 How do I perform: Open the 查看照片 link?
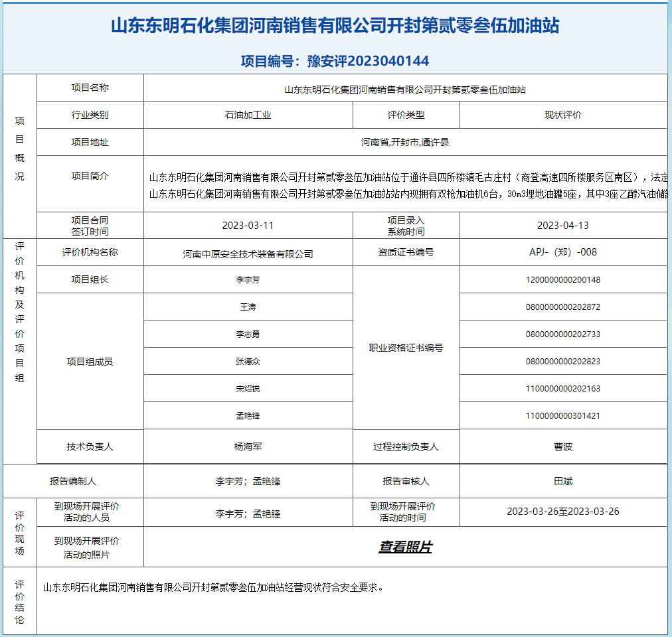pos(405,547)
